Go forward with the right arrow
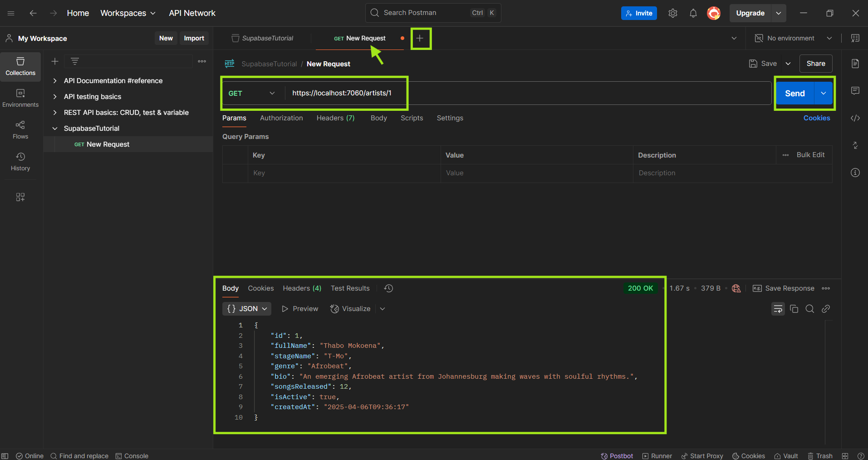Screen dimensions: 868x460 point(54,13)
